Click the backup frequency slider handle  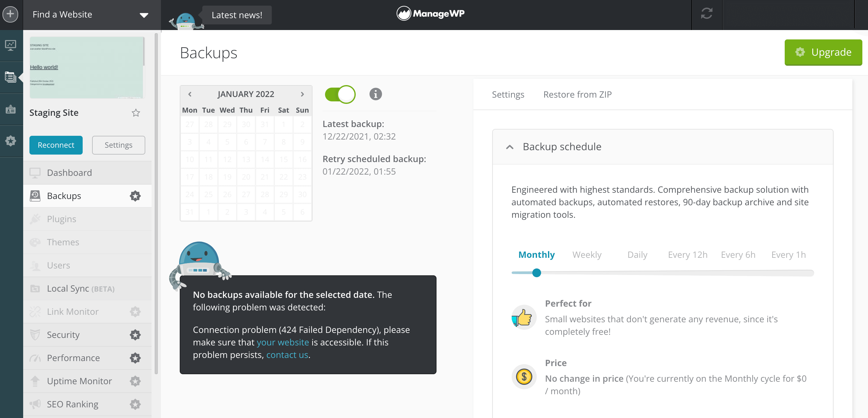click(536, 273)
